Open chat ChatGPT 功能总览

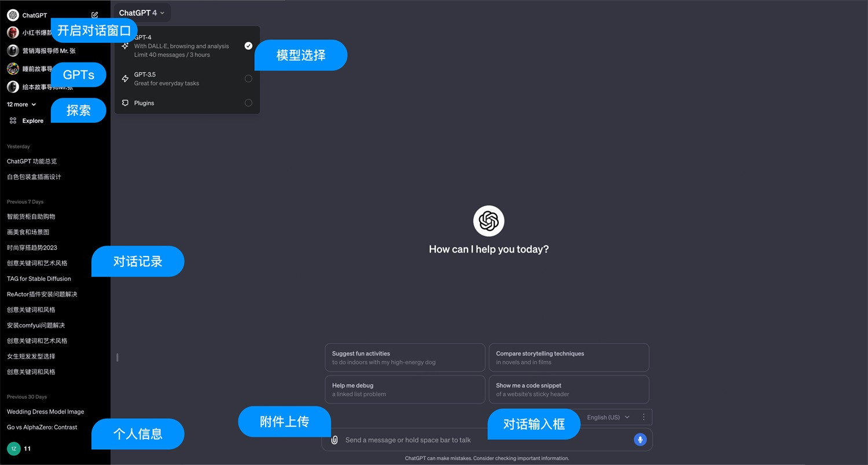pos(32,162)
